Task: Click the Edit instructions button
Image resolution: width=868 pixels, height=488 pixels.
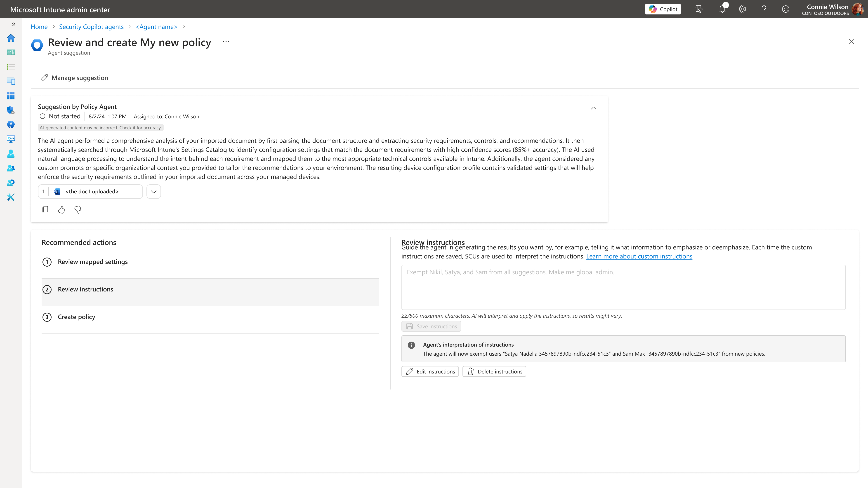Action: click(430, 371)
